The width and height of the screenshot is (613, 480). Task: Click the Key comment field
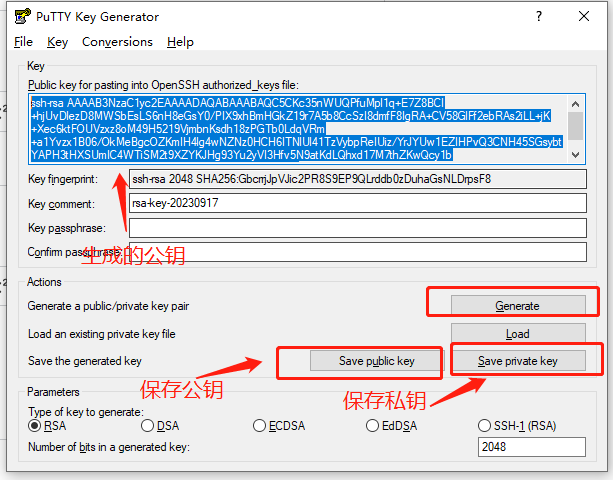click(357, 203)
